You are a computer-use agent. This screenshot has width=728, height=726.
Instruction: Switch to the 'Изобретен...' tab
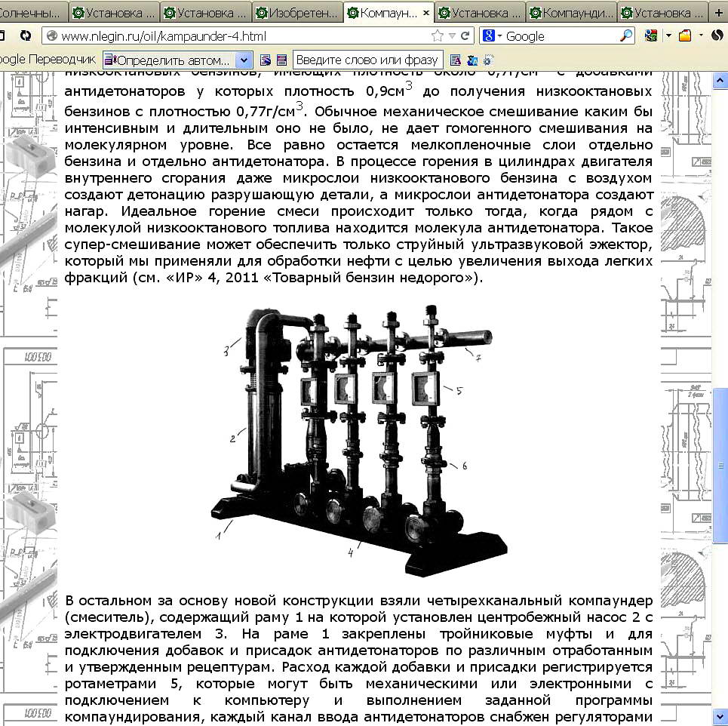(298, 13)
